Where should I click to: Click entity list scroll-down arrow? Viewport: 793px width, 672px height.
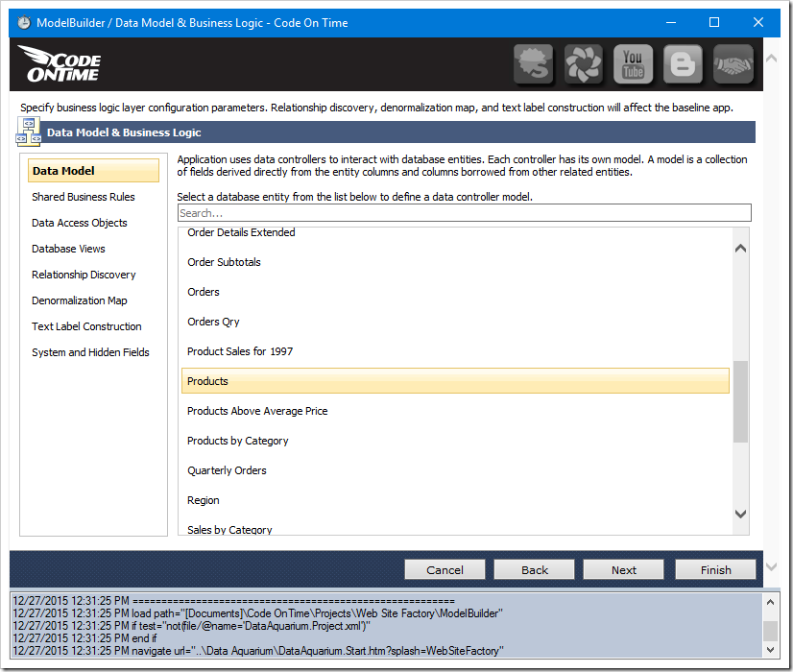point(741,515)
